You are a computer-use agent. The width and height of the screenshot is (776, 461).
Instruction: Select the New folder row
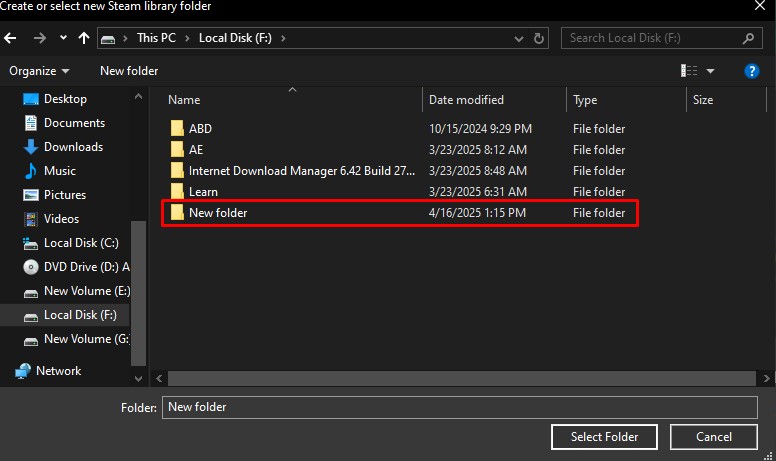[400, 213]
